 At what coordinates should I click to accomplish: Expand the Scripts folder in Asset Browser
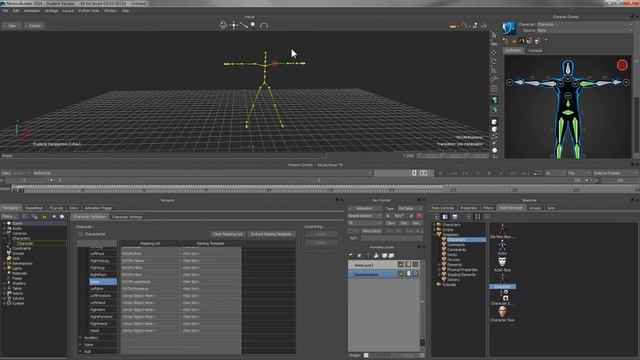434,230
